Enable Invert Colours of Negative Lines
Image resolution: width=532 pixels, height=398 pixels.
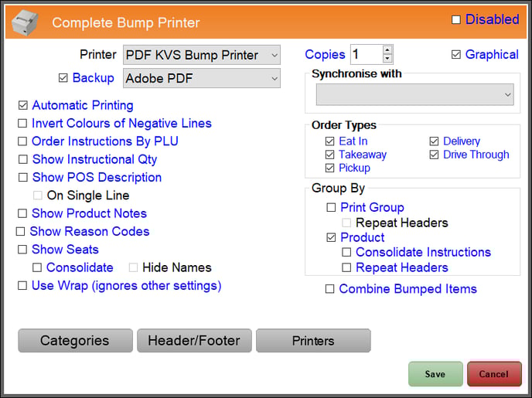point(23,124)
